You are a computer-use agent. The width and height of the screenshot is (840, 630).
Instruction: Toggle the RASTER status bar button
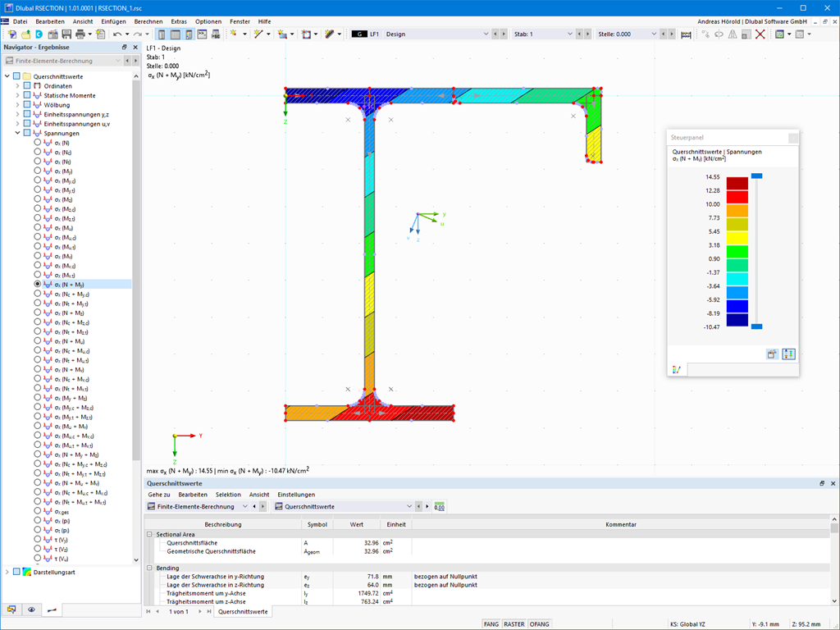[514, 624]
